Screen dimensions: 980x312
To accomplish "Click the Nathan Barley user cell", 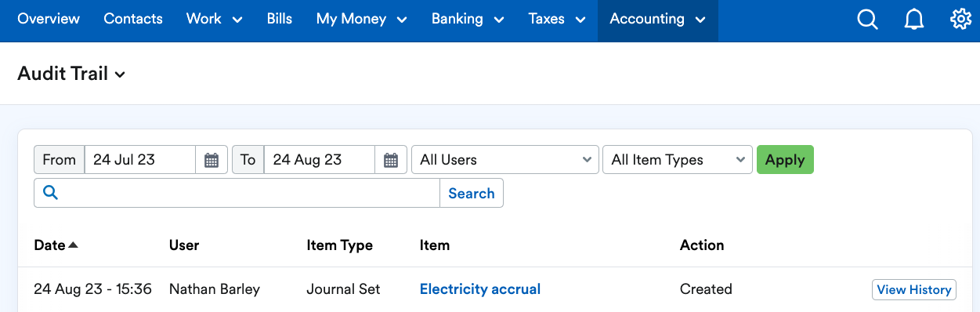I will [x=215, y=289].
